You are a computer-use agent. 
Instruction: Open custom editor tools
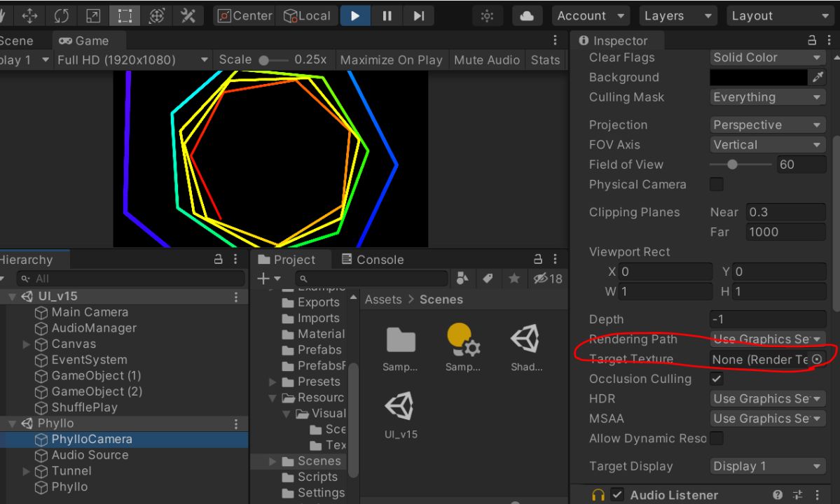point(188,15)
